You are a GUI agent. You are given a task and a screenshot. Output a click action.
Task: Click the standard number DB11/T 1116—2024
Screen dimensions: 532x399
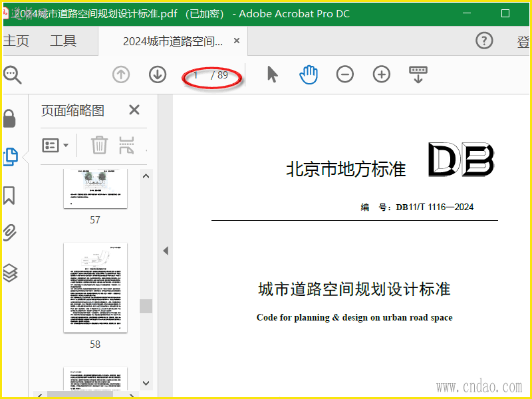435,207
